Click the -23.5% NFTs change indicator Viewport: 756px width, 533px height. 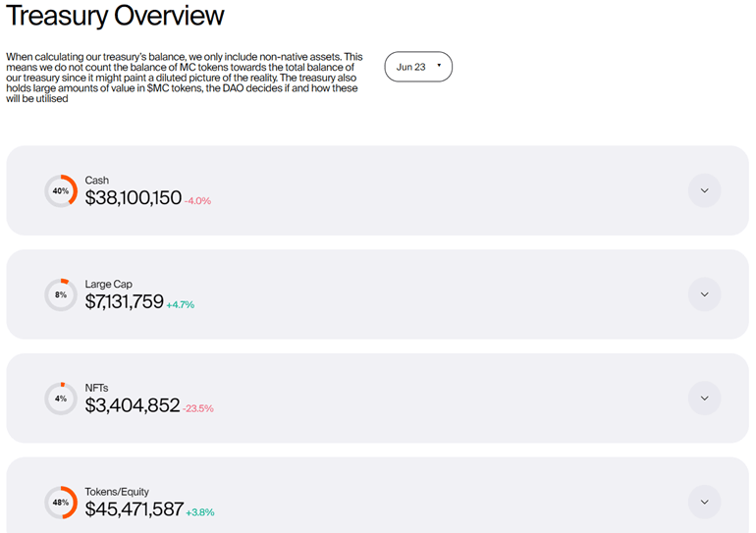[198, 408]
